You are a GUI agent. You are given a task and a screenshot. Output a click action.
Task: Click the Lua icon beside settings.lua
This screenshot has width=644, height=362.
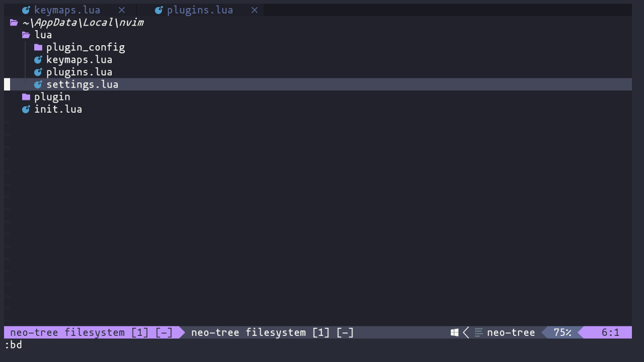tap(38, 84)
